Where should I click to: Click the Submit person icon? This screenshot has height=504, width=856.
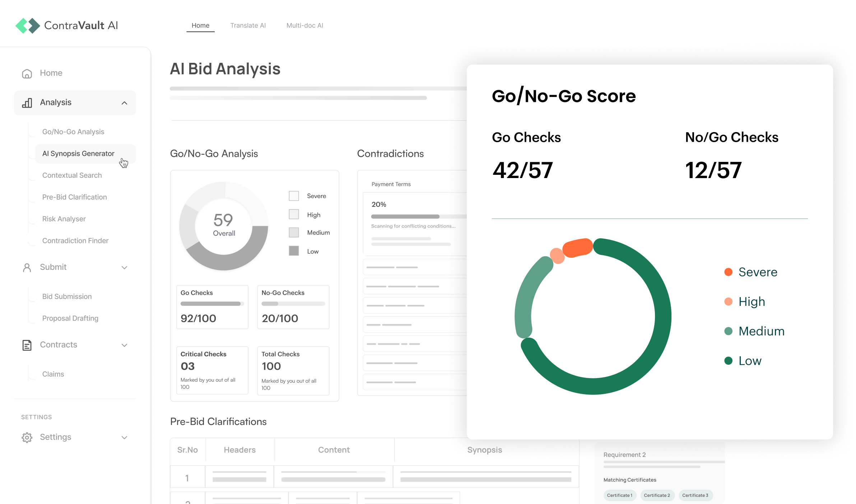point(27,267)
